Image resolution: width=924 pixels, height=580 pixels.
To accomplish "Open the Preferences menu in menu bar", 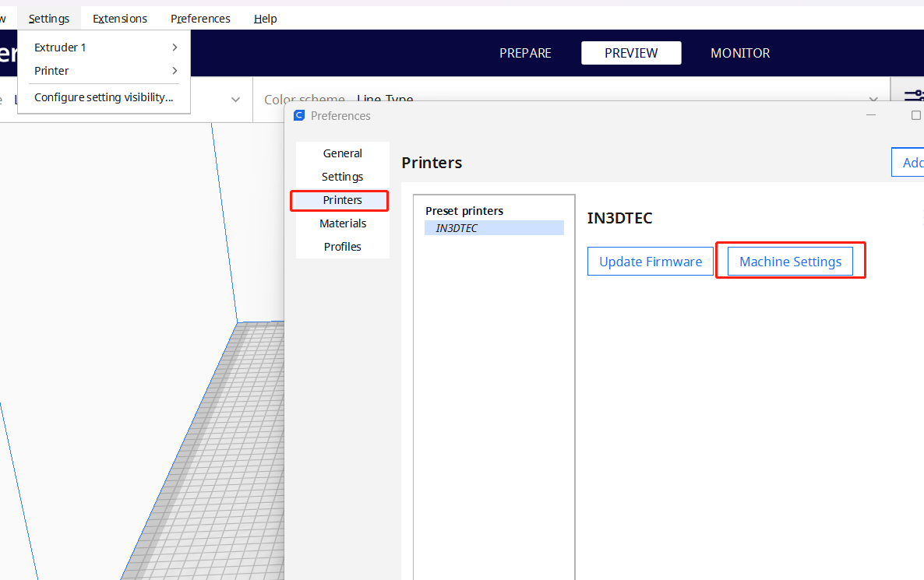I will click(x=200, y=19).
